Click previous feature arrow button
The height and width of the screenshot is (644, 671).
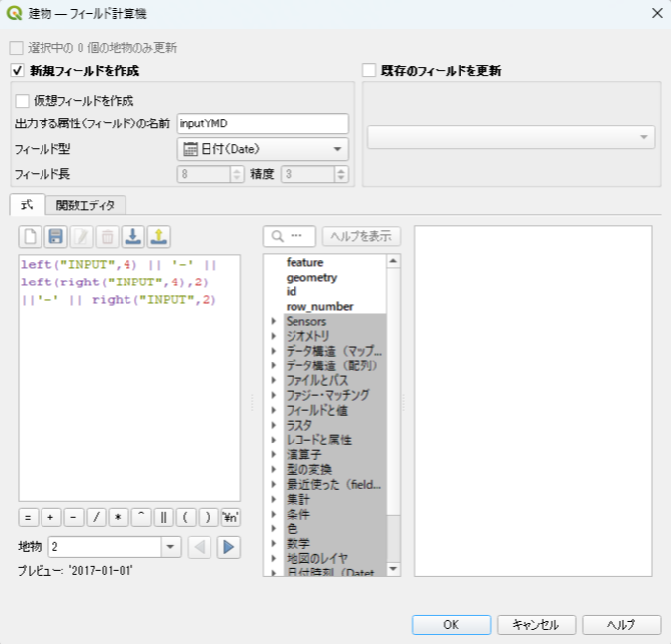(x=200, y=547)
